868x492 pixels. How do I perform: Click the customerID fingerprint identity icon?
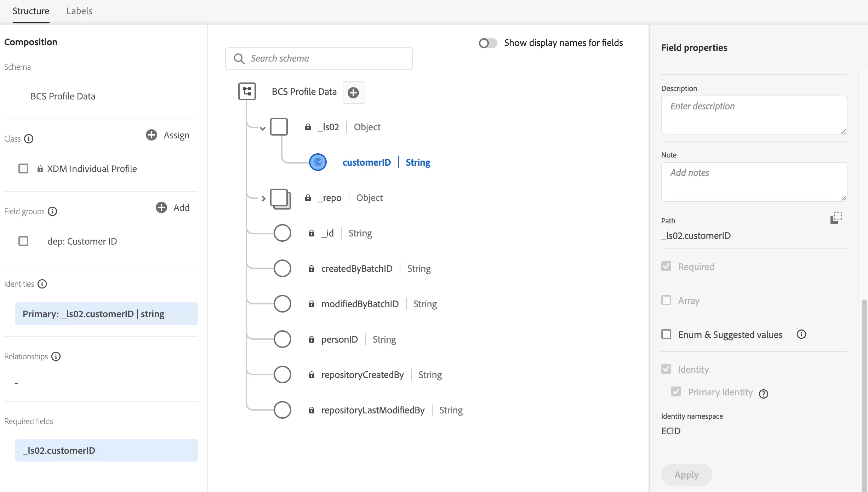point(318,162)
